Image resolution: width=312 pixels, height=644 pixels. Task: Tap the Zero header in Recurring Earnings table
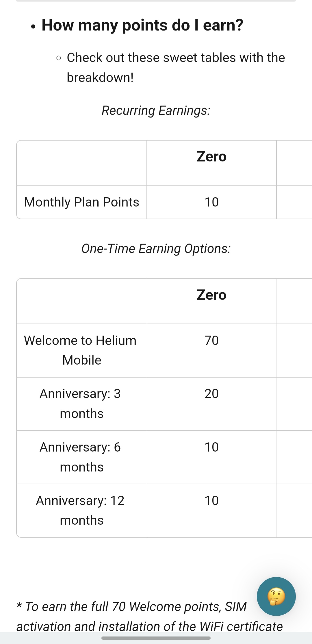[x=211, y=157]
